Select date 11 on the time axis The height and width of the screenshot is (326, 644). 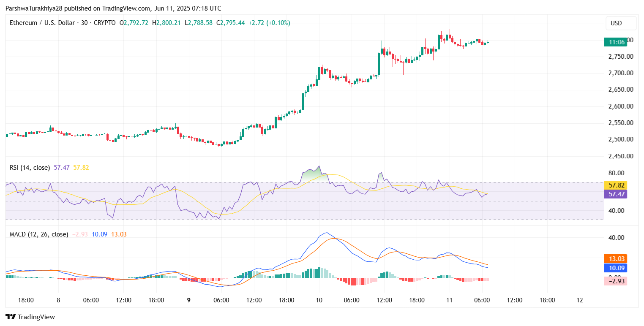[x=449, y=300]
